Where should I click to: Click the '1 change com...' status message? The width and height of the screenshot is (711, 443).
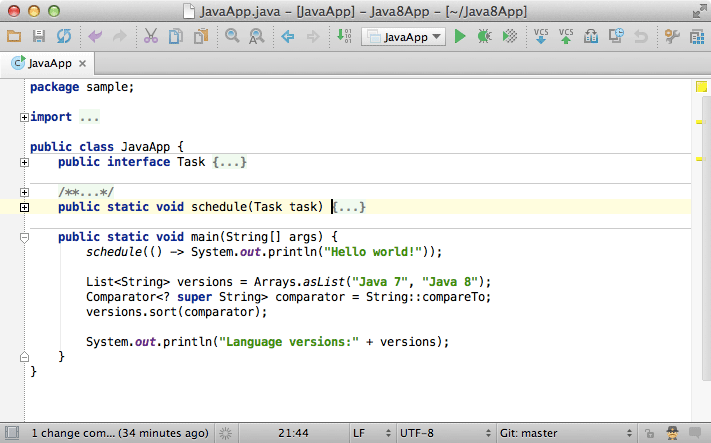120,433
